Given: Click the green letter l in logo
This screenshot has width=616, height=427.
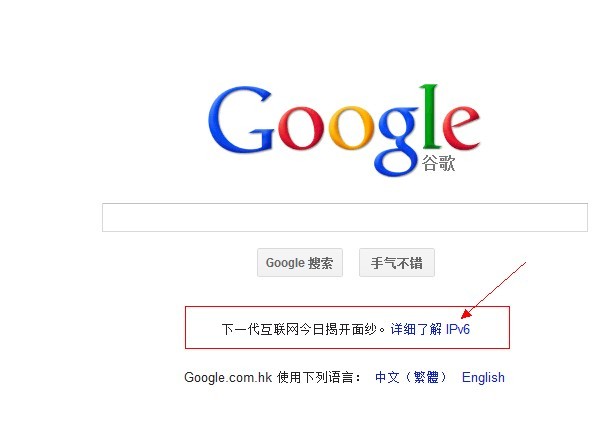Looking at the screenshot, I should tap(431, 116).
